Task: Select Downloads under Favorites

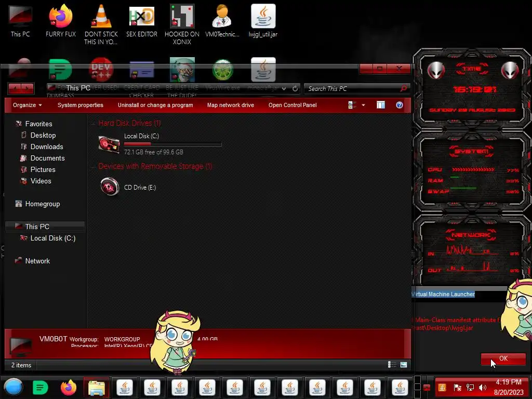Action: [47, 147]
